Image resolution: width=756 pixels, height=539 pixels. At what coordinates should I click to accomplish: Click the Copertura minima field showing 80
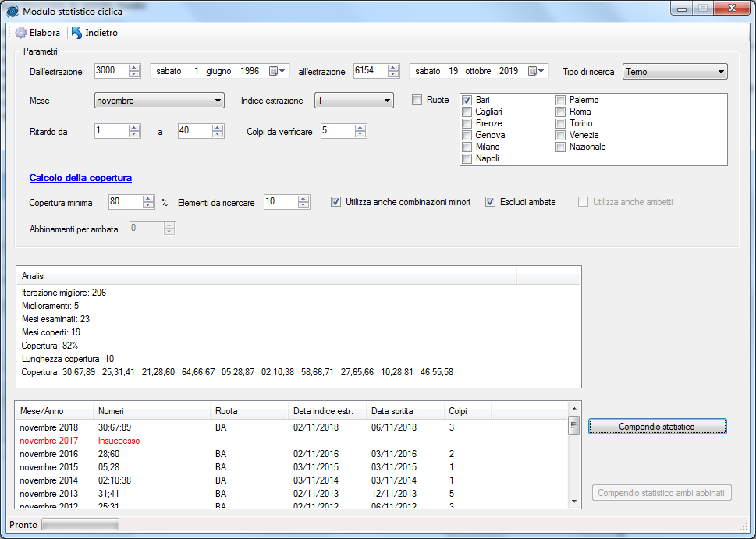point(126,201)
